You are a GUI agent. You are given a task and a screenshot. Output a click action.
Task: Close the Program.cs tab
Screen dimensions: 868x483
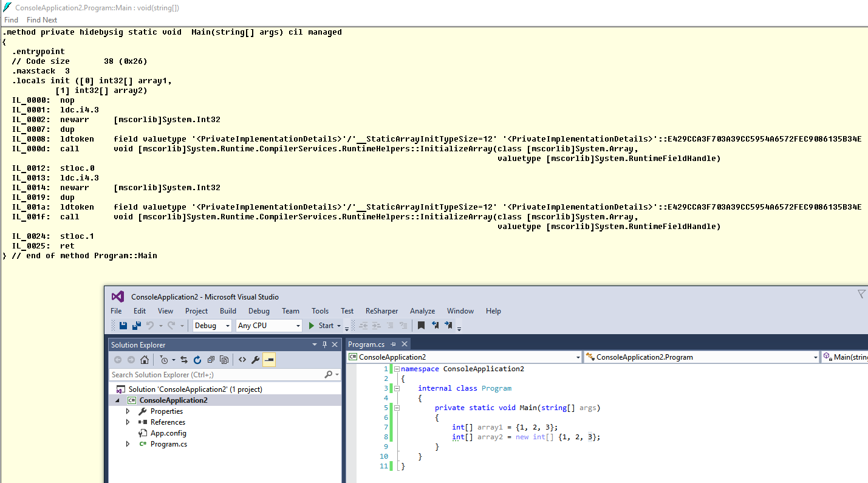point(405,344)
